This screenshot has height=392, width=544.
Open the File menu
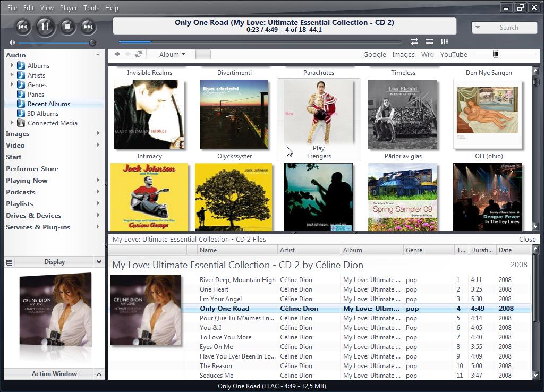[12, 7]
